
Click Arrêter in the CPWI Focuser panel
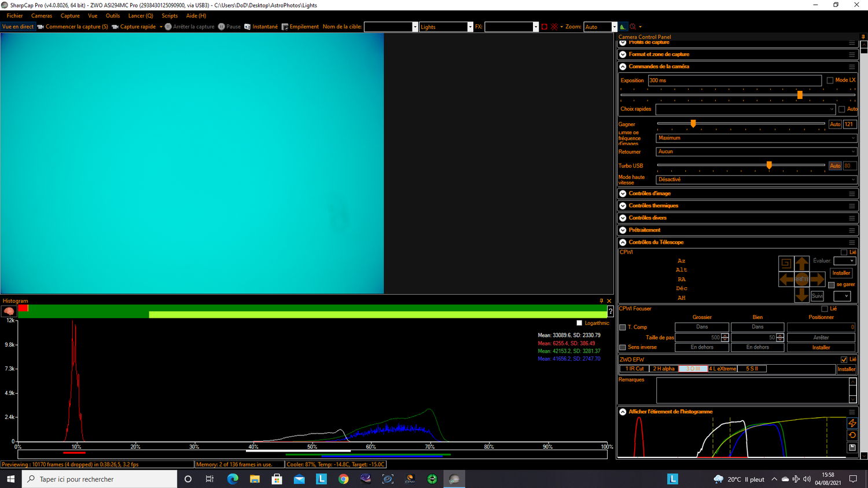tap(821, 337)
